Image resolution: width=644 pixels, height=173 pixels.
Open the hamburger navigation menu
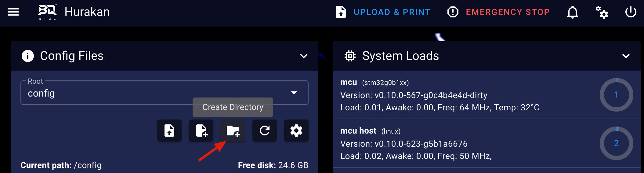point(13,12)
